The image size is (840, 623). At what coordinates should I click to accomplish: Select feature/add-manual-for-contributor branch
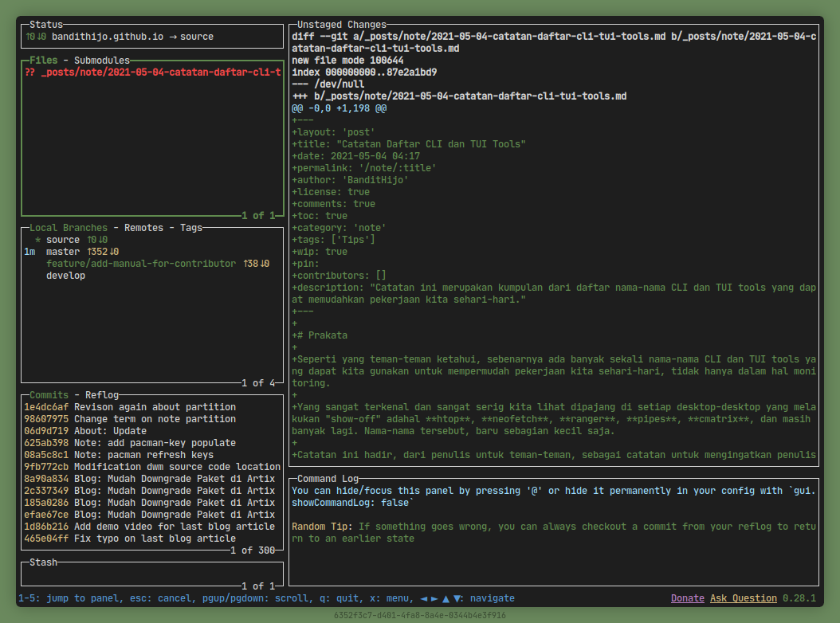[x=141, y=264]
